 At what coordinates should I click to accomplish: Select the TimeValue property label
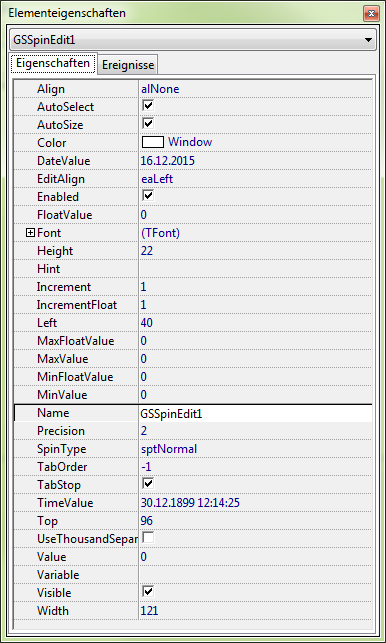coord(65,503)
